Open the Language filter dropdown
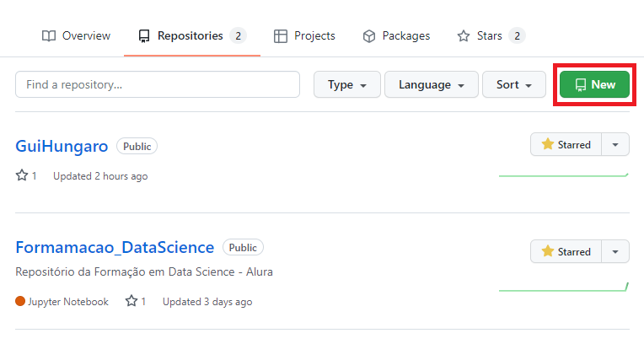644x360 pixels. pos(432,84)
